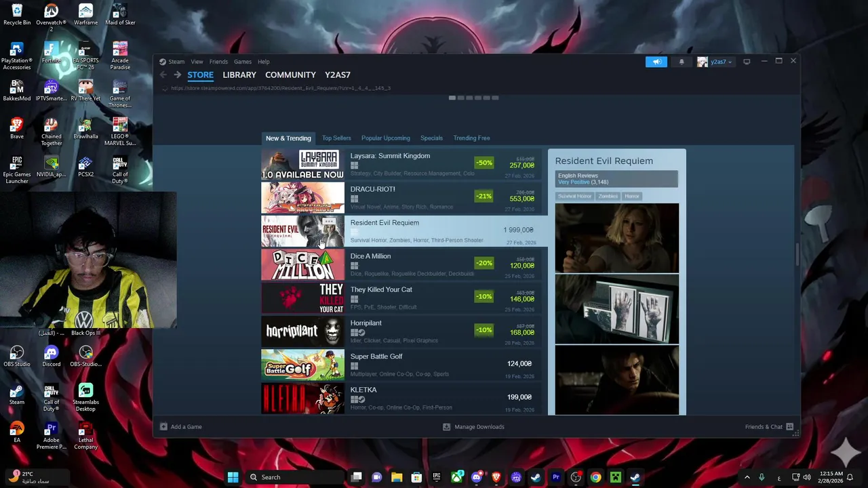Switch to the LIBRARY tab

[239, 75]
